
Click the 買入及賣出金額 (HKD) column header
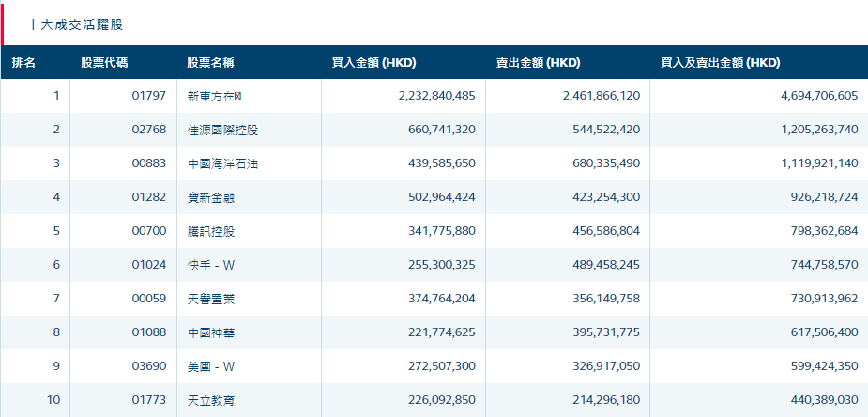(x=720, y=63)
